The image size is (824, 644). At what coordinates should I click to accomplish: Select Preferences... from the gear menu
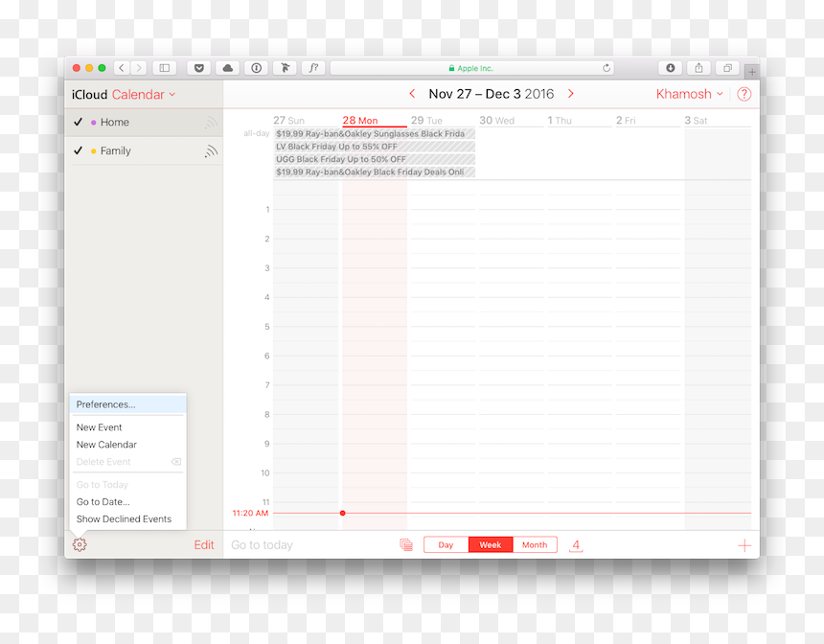(x=127, y=404)
